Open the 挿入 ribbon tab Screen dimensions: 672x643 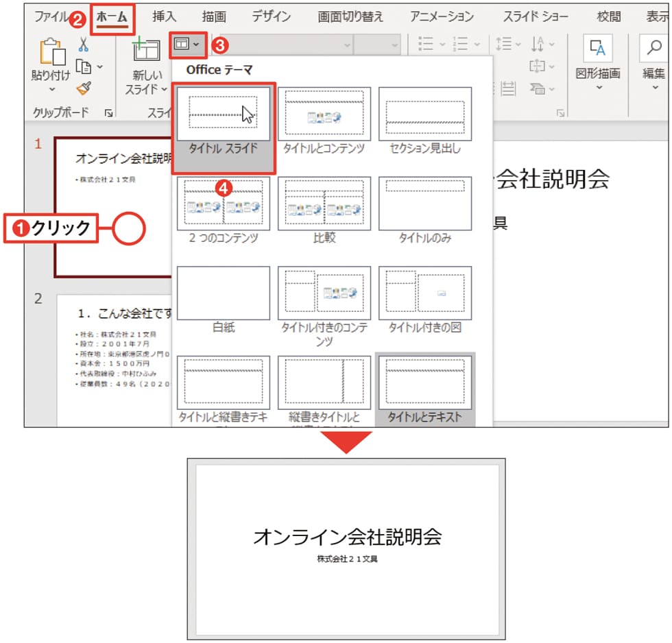coord(164,16)
